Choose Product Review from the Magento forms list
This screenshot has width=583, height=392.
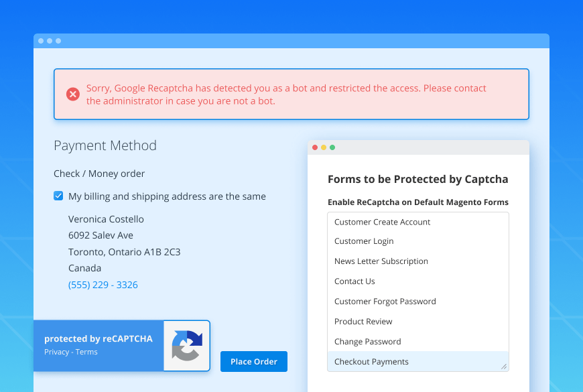(363, 321)
